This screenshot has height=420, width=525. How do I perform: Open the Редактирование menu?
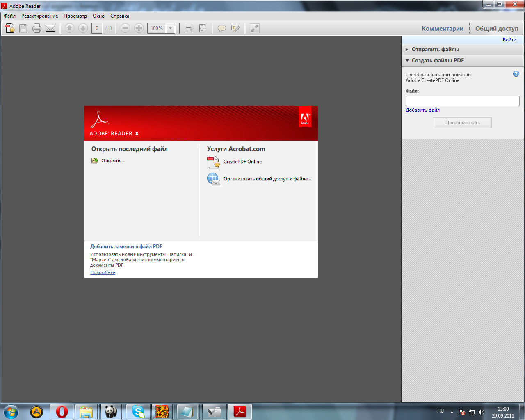click(40, 16)
